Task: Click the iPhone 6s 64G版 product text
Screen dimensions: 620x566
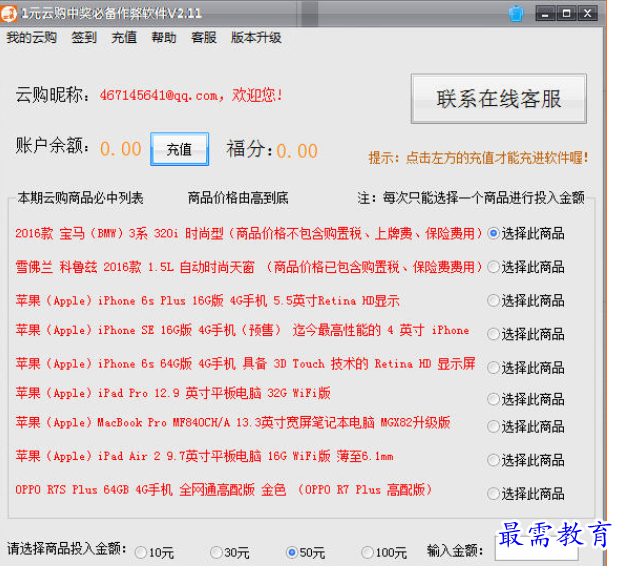Action: [x=245, y=364]
